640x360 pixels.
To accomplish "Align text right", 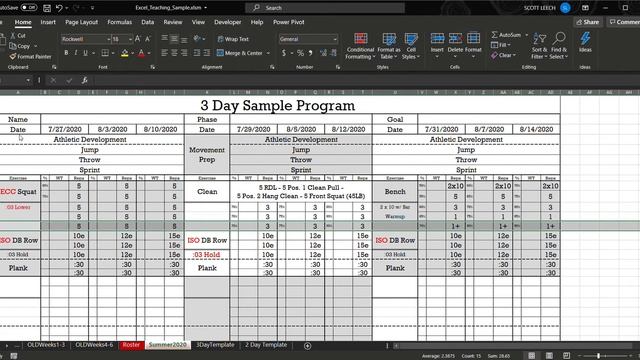I will tap(184, 53).
